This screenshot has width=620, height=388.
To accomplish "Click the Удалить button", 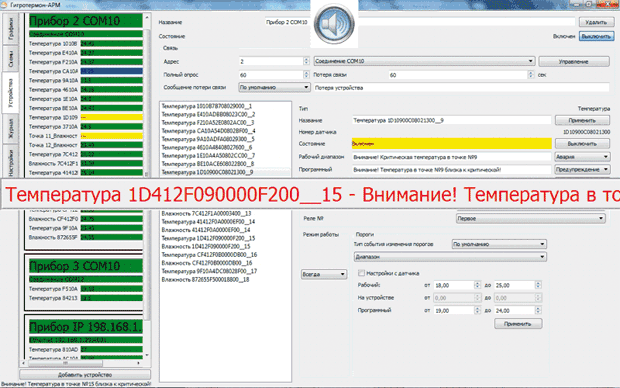I will pos(596,22).
